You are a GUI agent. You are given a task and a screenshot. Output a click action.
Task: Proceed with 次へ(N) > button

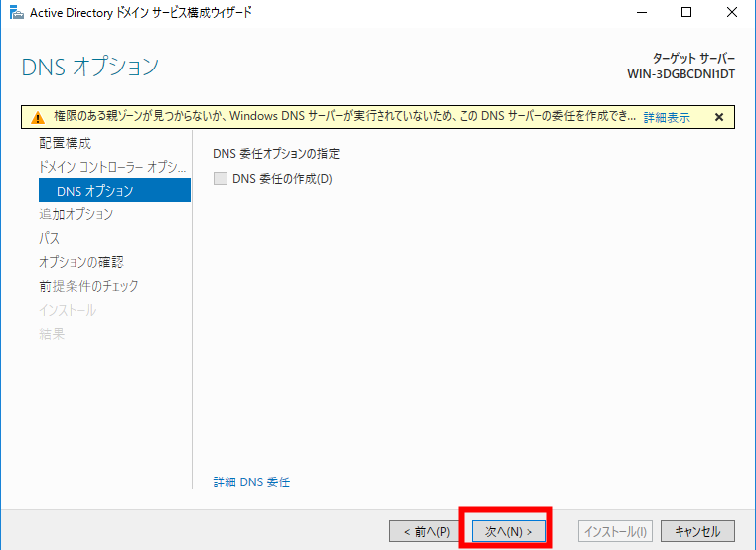[509, 531]
